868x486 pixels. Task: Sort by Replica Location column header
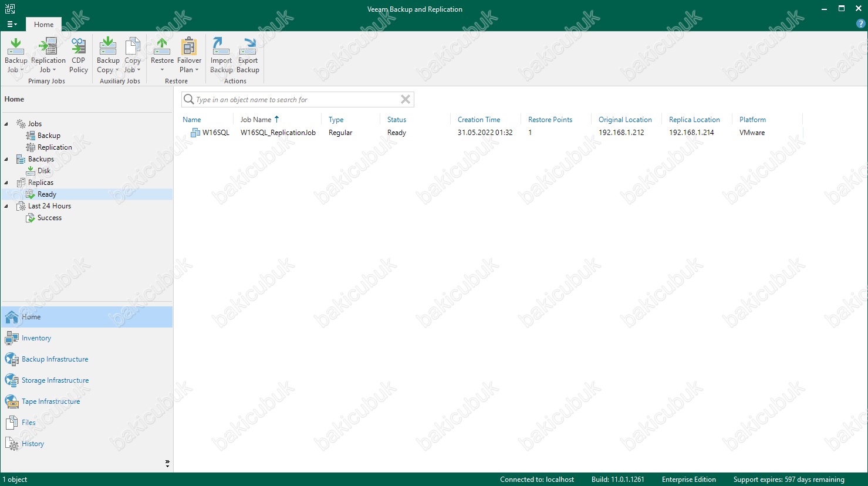(694, 120)
